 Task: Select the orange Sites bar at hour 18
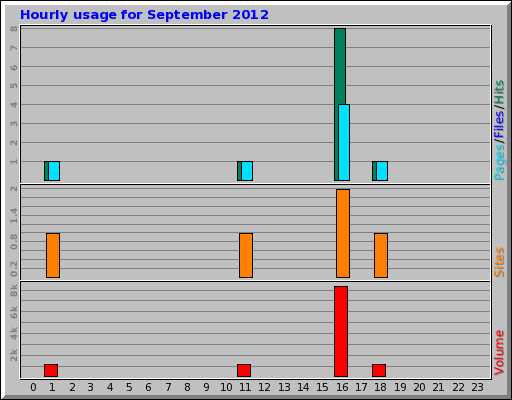(381, 255)
